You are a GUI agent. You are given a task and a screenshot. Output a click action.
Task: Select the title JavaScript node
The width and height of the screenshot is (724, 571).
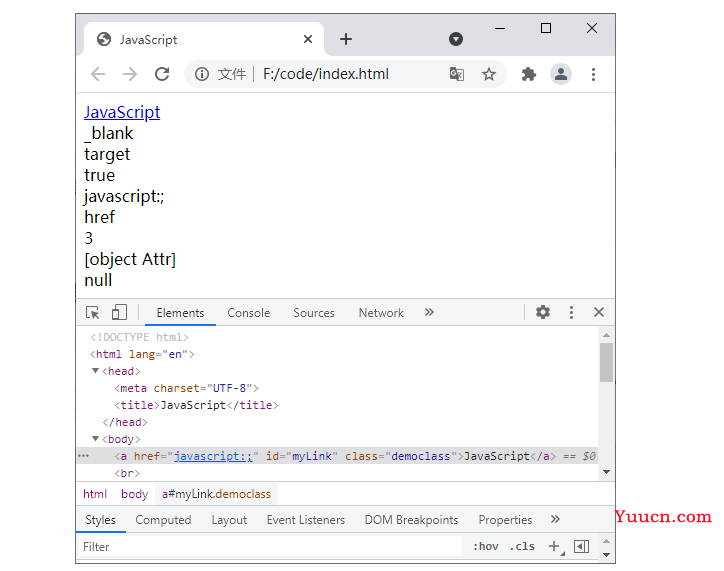click(196, 405)
